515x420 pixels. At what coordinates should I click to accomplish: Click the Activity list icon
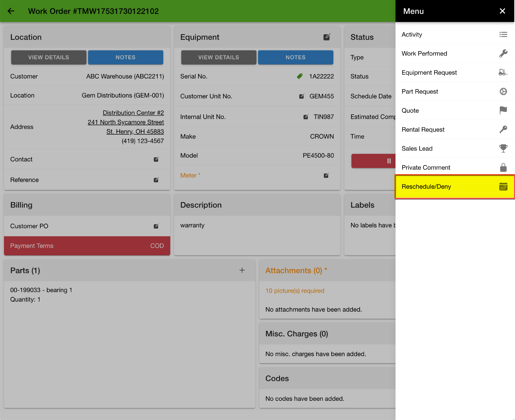(x=503, y=34)
